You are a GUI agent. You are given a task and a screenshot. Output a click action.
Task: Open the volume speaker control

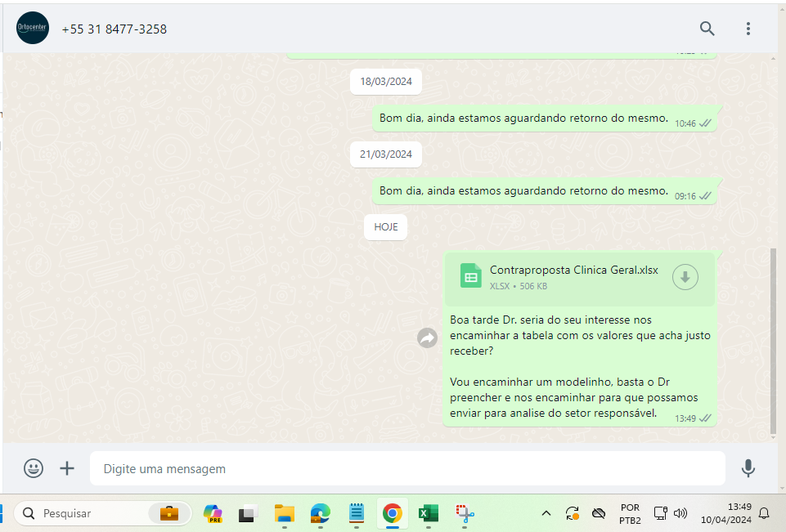680,513
